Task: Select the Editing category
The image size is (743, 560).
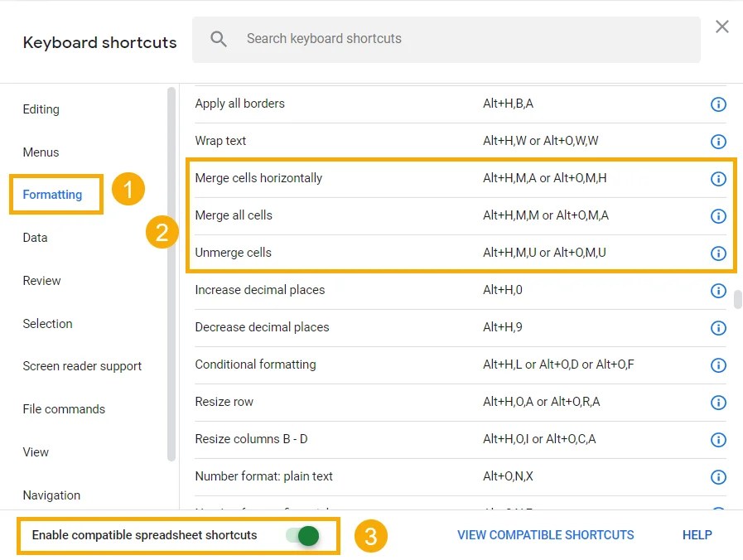Action: 41,109
